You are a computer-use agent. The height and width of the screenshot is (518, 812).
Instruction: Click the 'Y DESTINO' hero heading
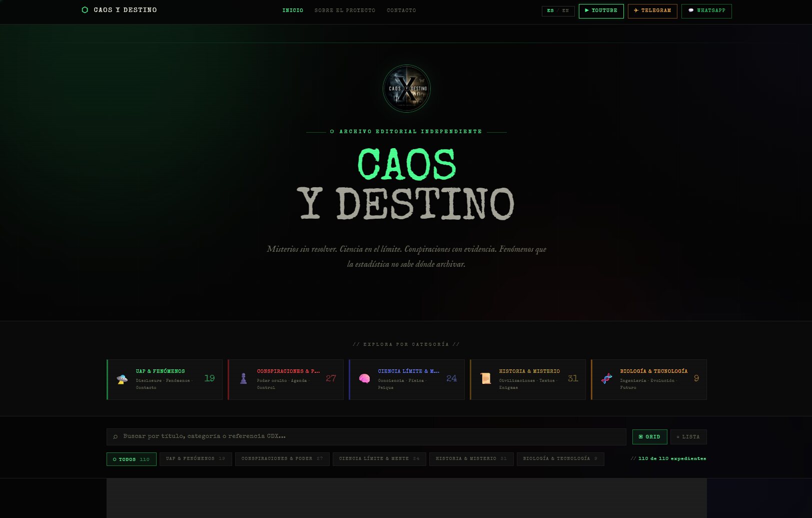[406, 204]
